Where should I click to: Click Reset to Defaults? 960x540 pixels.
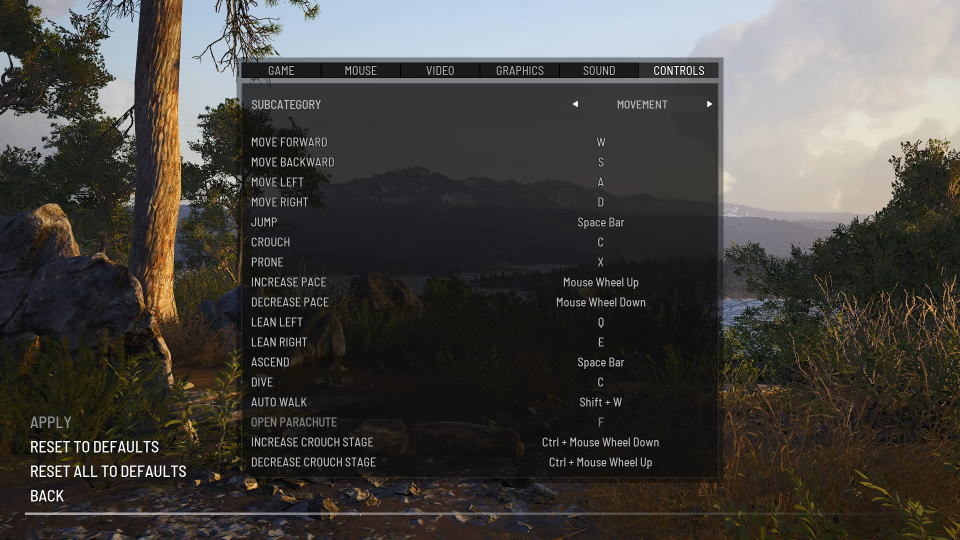[94, 447]
